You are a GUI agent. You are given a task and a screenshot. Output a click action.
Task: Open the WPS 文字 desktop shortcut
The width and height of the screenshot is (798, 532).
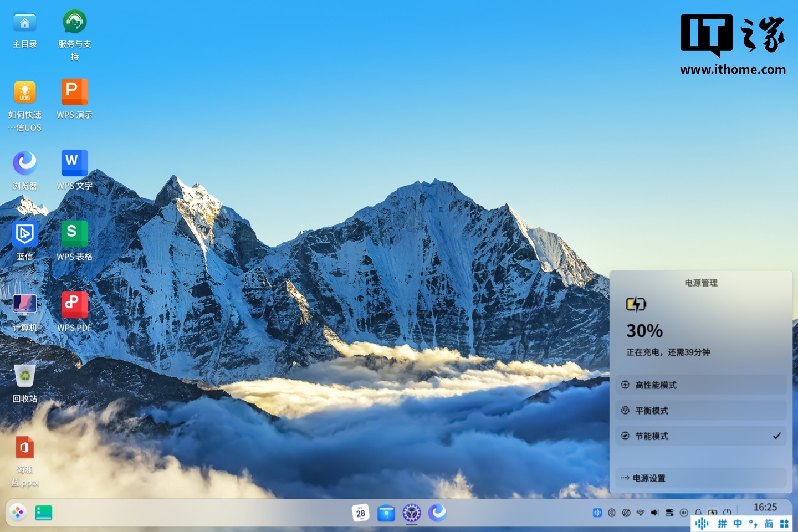[74, 163]
